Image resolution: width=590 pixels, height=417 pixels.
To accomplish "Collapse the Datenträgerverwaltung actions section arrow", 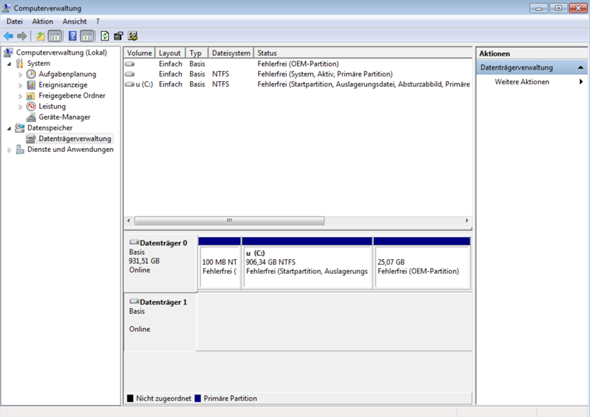I will tap(581, 68).
